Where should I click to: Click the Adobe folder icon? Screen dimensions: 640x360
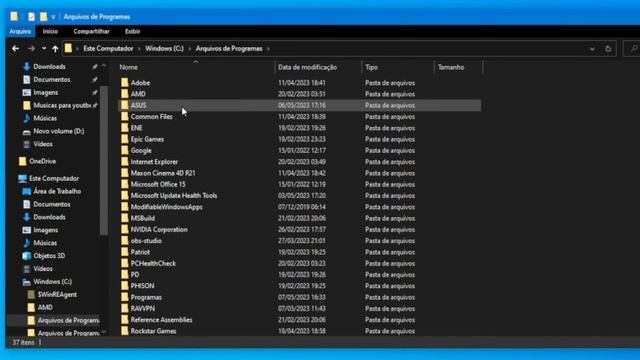(x=124, y=83)
